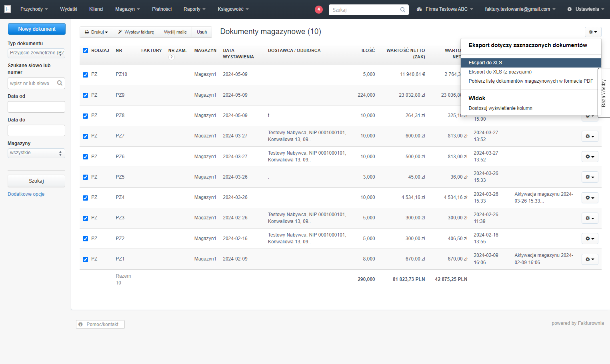Screen dimensions: 610x364
Task: Click the Fakturownia logo icon
Action: click(x=7, y=9)
